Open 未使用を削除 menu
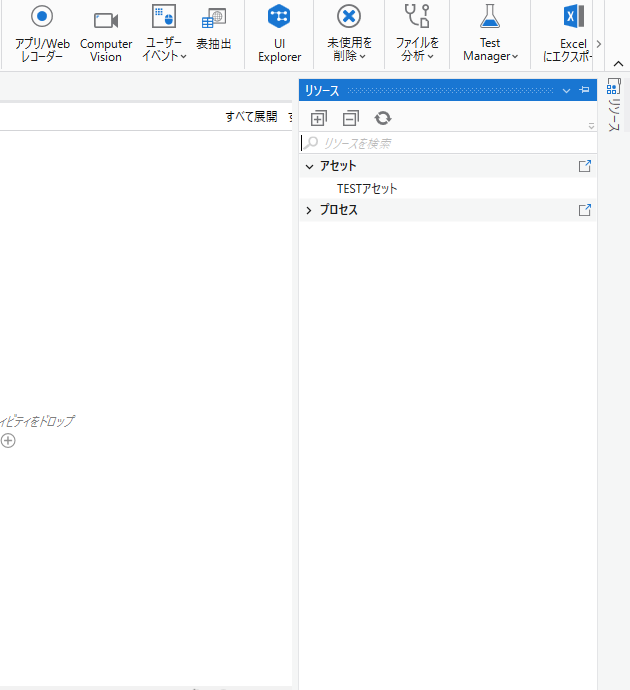This screenshot has height=690, width=630. pos(349,33)
